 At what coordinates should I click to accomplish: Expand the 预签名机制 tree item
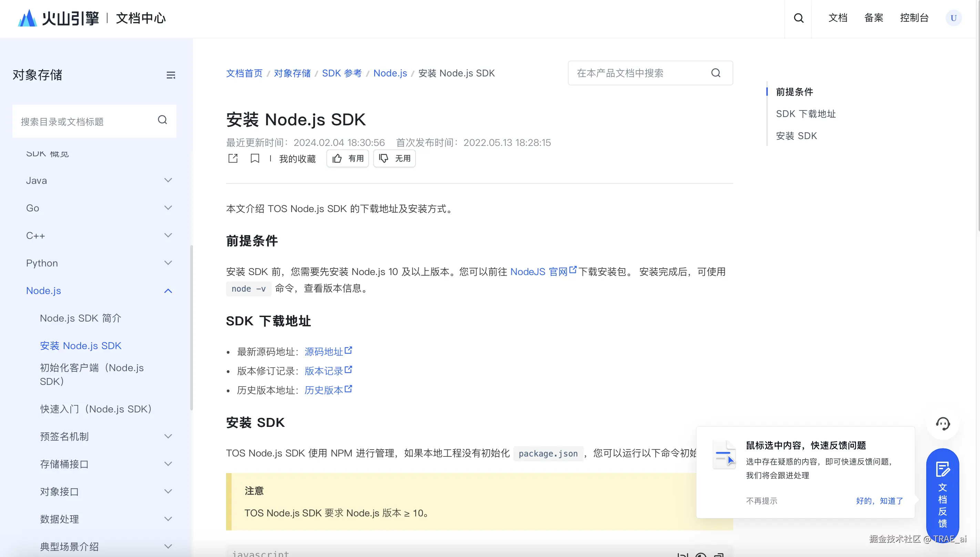click(x=168, y=437)
